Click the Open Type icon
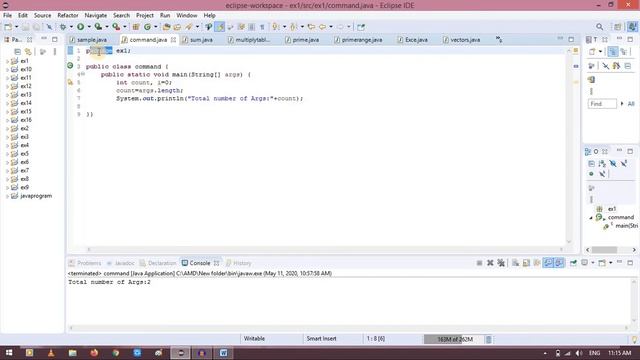Screen dimensions: 640x360 (166, 27)
